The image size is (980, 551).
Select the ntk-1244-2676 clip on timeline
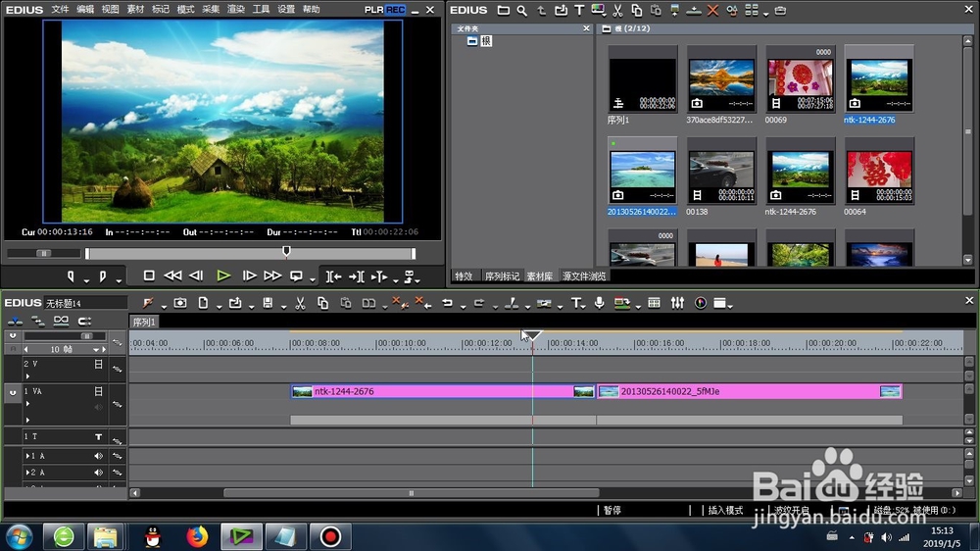tap(443, 391)
